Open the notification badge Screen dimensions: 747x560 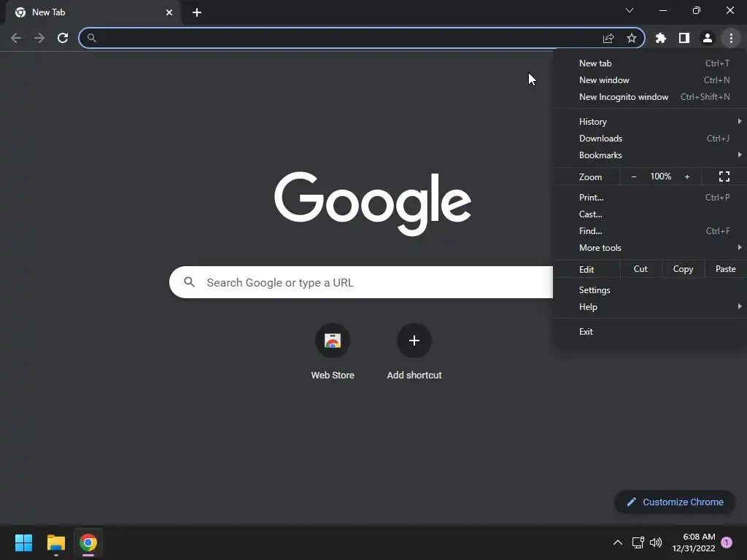tap(726, 542)
